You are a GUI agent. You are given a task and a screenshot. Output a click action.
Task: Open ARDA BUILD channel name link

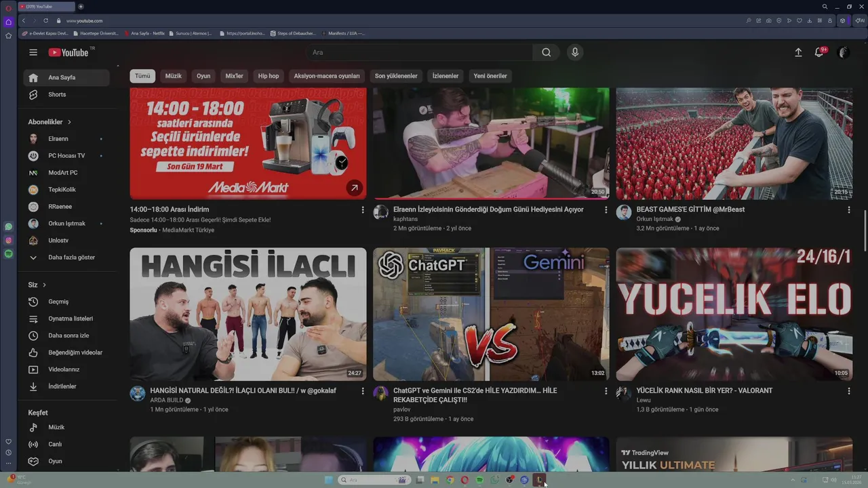pos(167,401)
